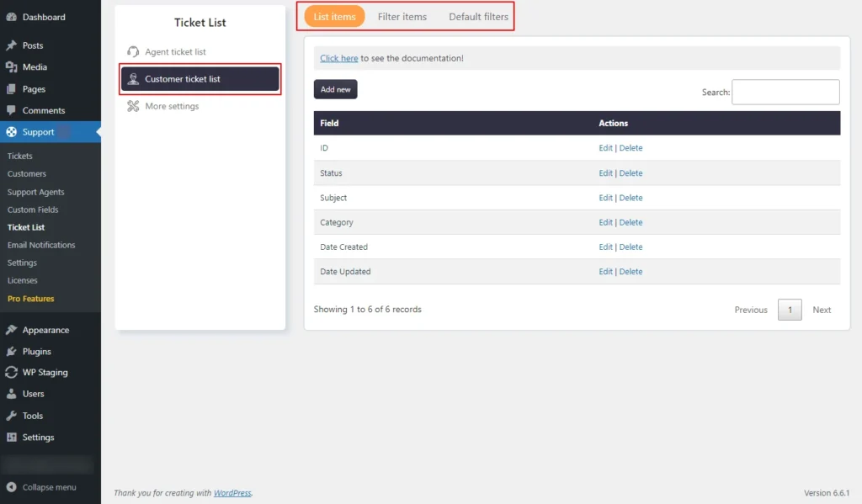Open Appearance via its sidebar icon

point(12,329)
